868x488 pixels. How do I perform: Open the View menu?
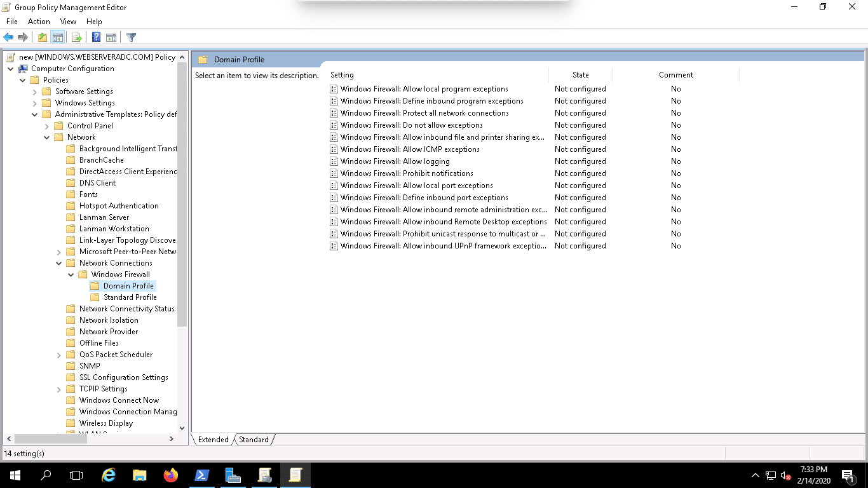point(69,22)
